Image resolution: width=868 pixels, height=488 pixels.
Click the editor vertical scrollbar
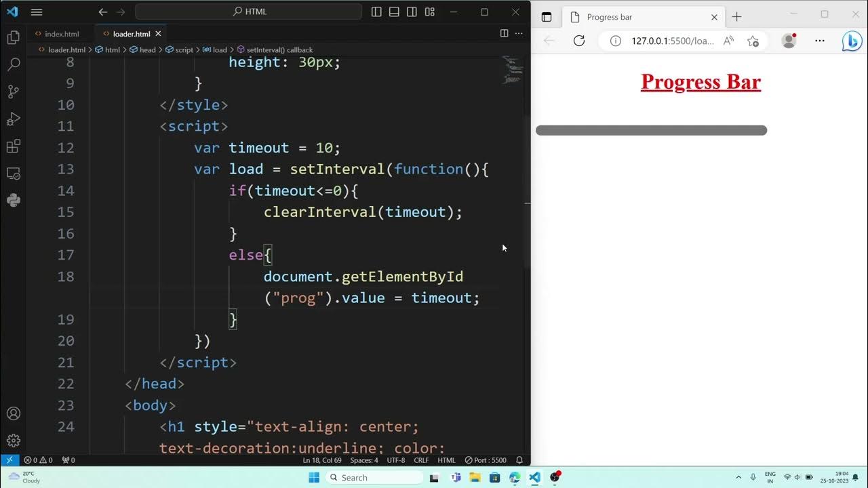527,192
